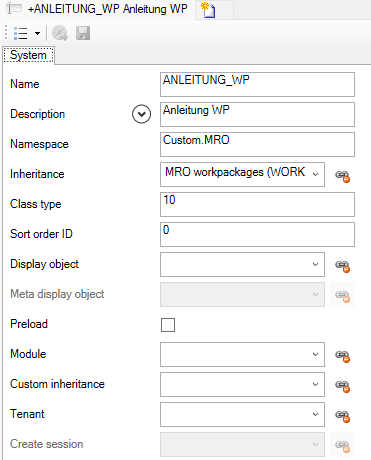Click the Namespace label text
Image resolution: width=371 pixels, height=460 pixels.
pos(39,144)
